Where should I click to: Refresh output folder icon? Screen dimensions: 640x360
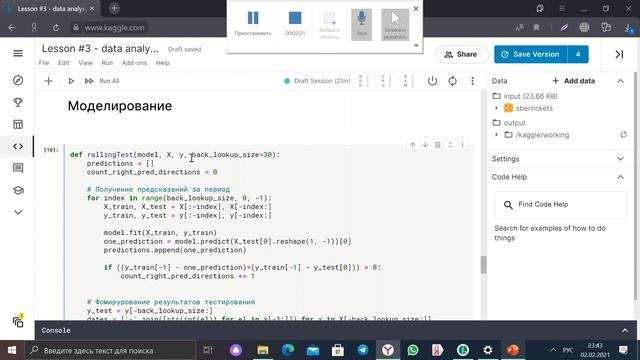click(x=623, y=135)
